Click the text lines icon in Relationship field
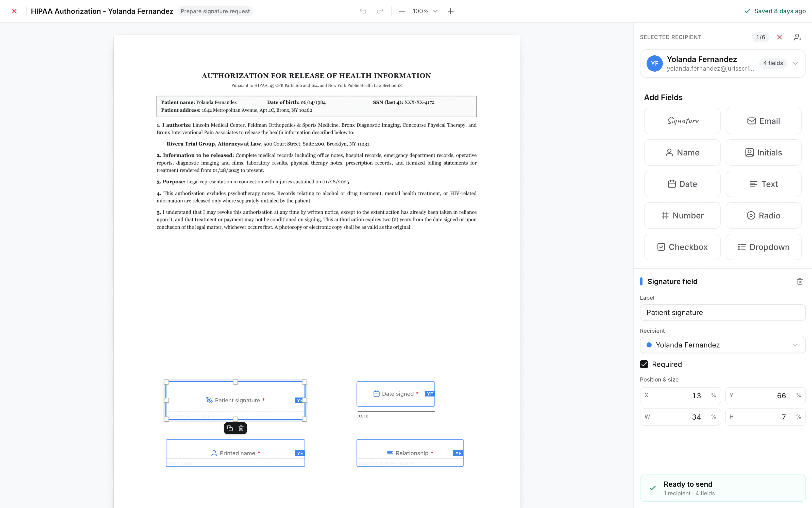Screen dimensions: 812x508 pyautogui.click(x=390, y=453)
